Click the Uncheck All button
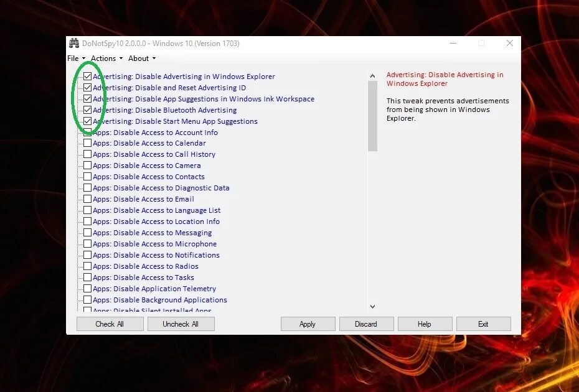Viewport: 579px width, 392px height. pos(181,324)
